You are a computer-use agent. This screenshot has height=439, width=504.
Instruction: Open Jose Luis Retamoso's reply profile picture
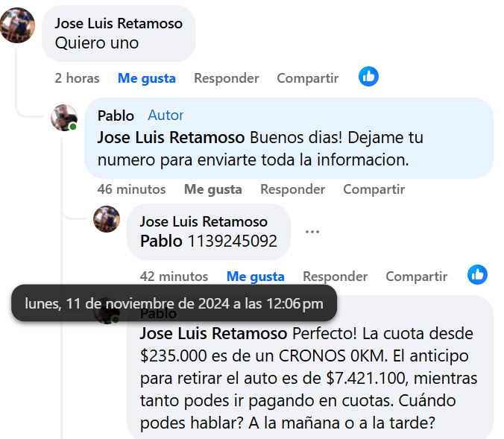107,219
